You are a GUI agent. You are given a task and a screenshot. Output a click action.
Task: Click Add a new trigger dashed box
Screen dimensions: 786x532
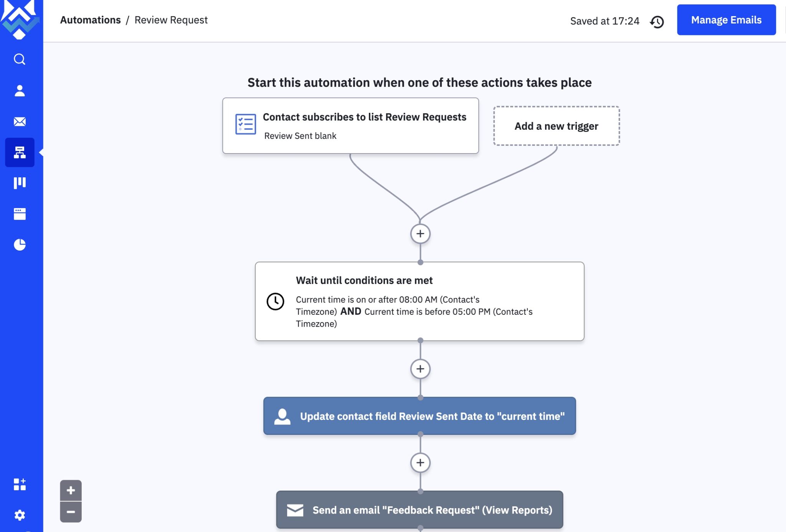tap(556, 125)
